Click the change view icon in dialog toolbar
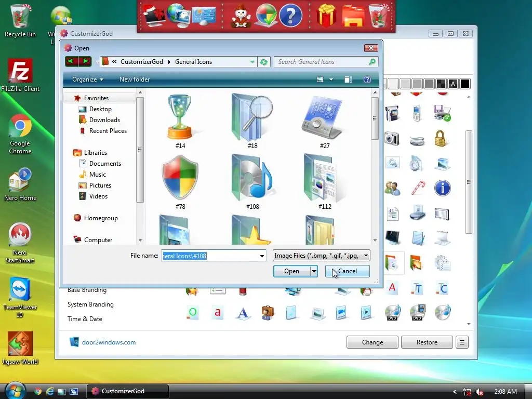This screenshot has width=532, height=399. (320, 79)
